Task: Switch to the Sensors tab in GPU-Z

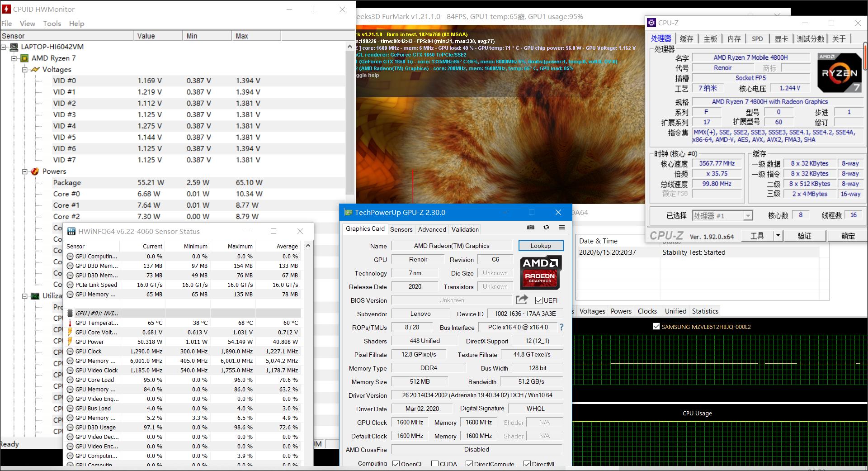Action: coord(401,229)
